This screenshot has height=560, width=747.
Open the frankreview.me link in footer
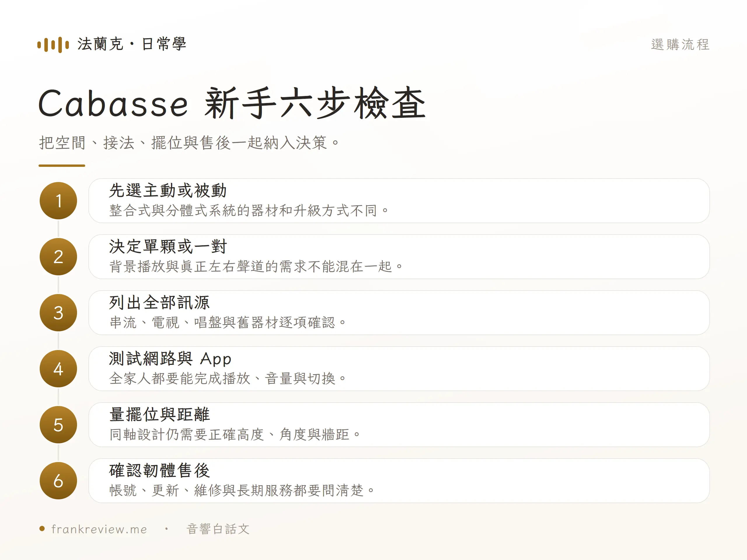pos(99,529)
